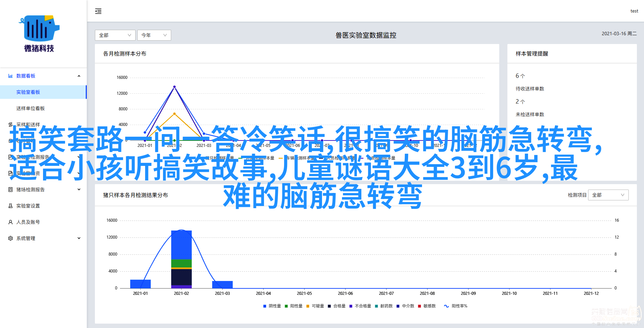Image resolution: width=644 pixels, height=328 pixels.
Task: Click the 采样和送样 icon
Action: 11,125
